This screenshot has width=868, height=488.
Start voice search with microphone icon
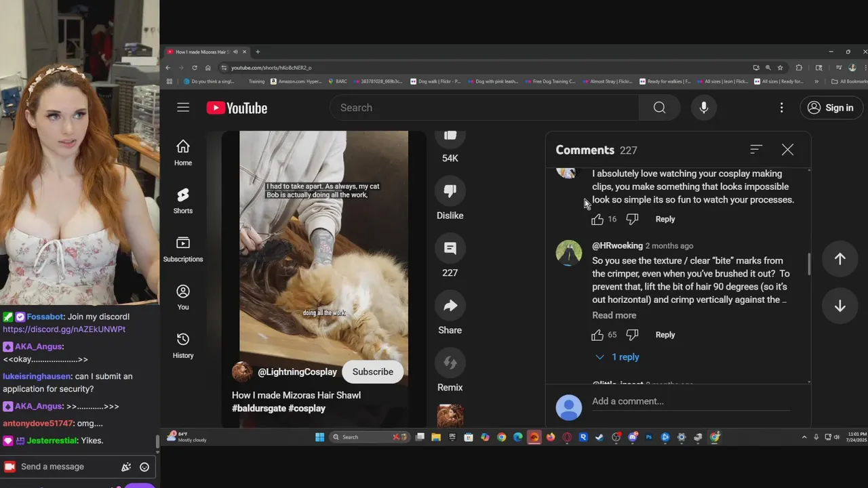click(x=704, y=108)
